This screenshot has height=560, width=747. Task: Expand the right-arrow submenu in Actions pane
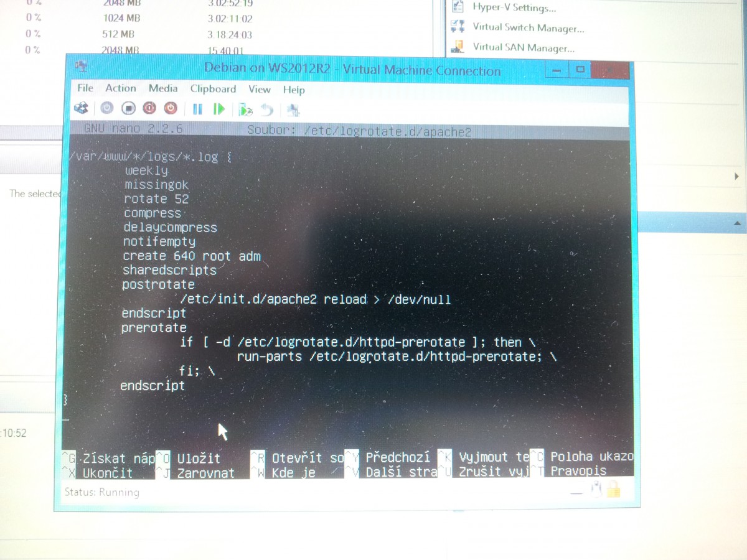pyautogui.click(x=738, y=177)
